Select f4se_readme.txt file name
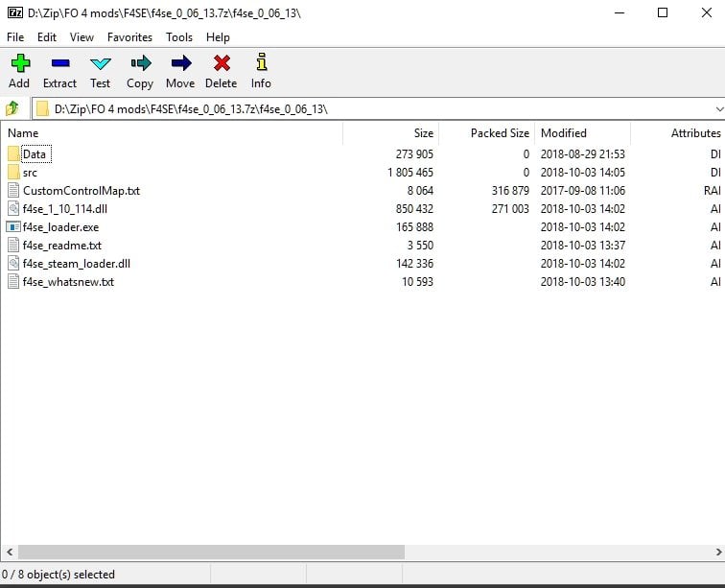This screenshot has height=588, width=725. pyautogui.click(x=62, y=246)
